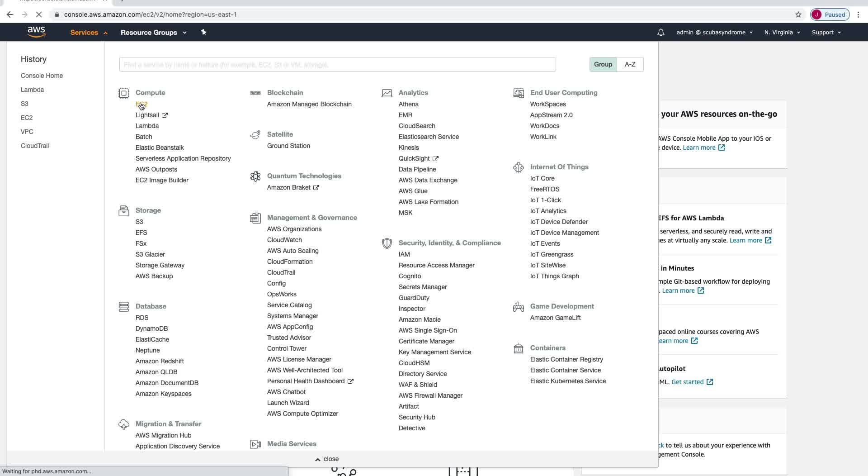Click the Paused profile avatar button

[x=830, y=14]
